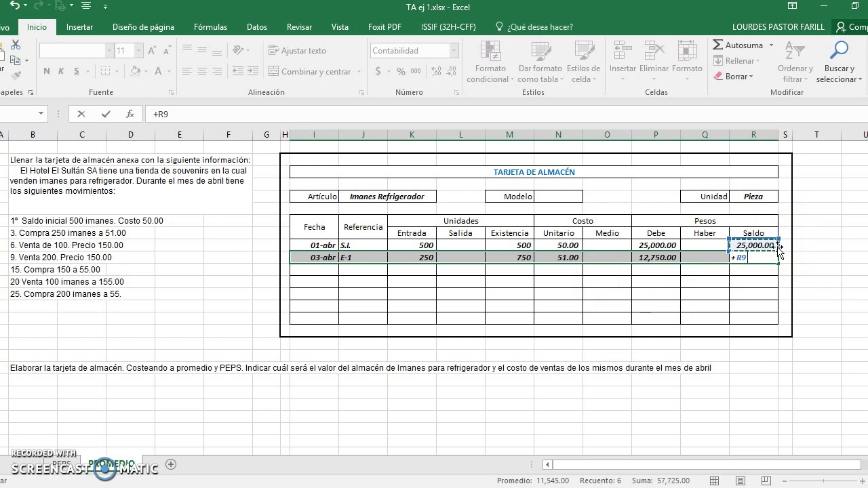Expand the Combinar y centrar dropdown arrow

358,72
